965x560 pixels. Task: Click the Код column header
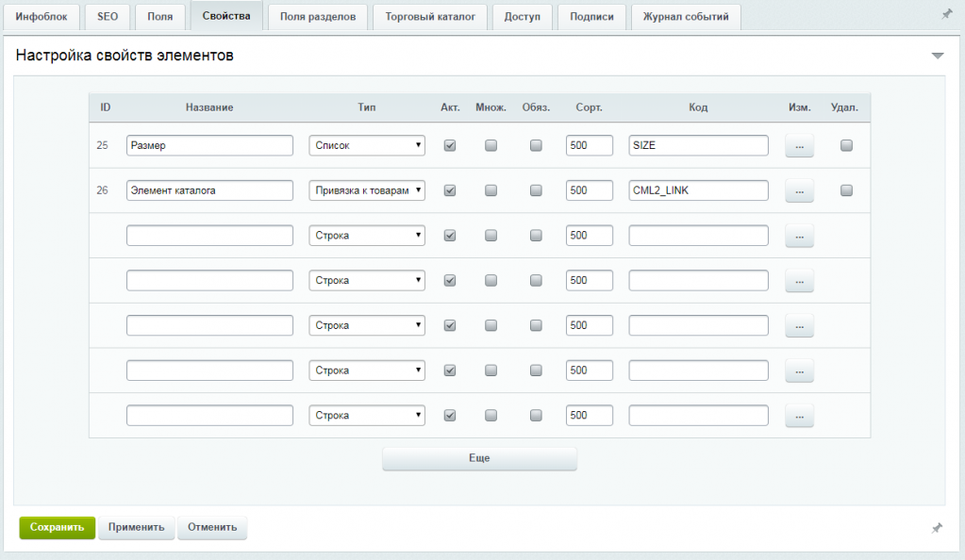point(698,107)
